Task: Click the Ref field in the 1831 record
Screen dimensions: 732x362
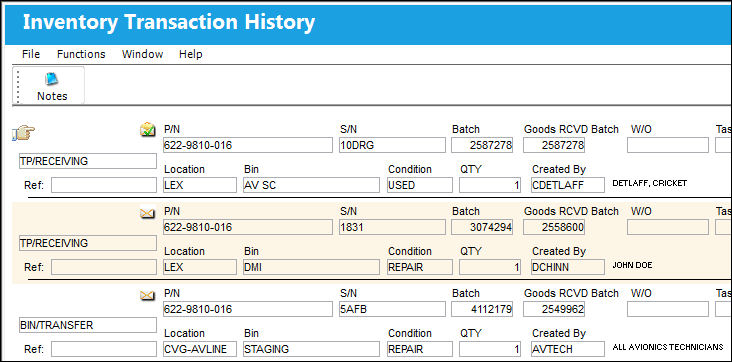Action: tap(104, 267)
